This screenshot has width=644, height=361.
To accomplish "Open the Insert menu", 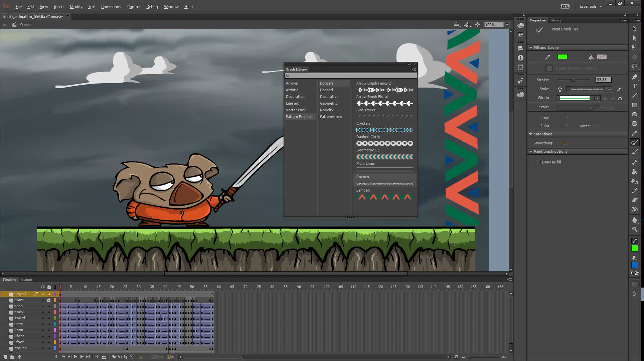I will pos(59,7).
